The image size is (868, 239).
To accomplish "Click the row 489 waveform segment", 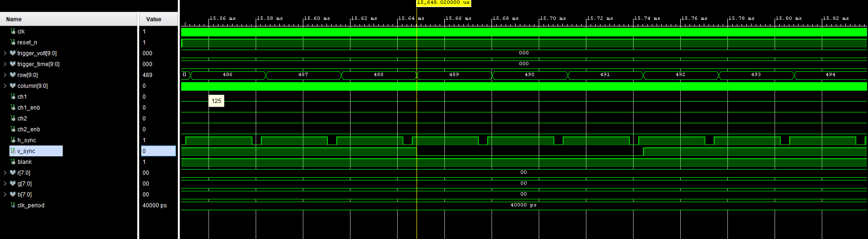I will pyautogui.click(x=454, y=75).
